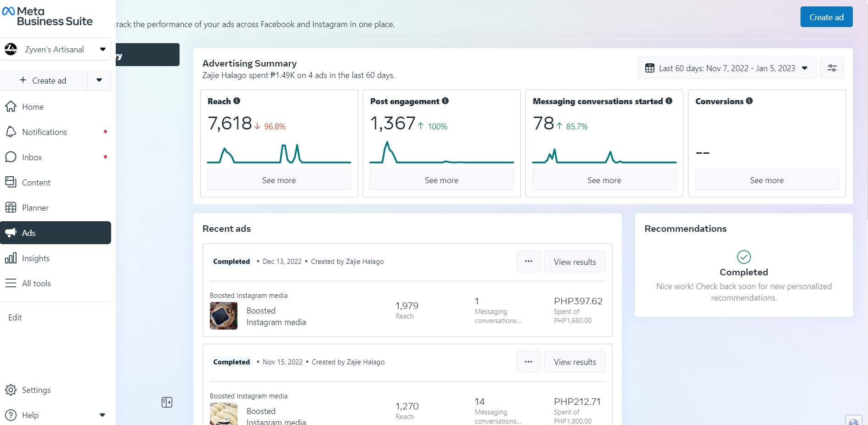Open Inbox from the sidebar
Screen dimensions: 868x425
(32, 157)
